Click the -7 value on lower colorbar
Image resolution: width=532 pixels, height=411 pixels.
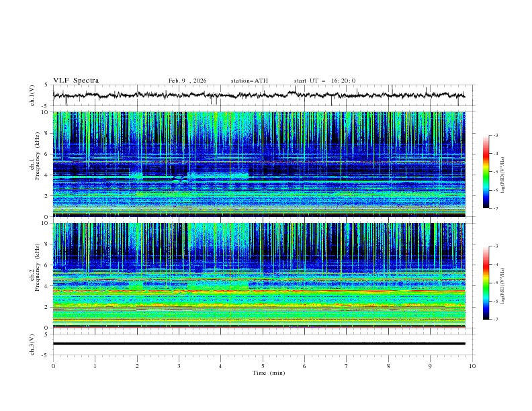pyautogui.click(x=494, y=319)
